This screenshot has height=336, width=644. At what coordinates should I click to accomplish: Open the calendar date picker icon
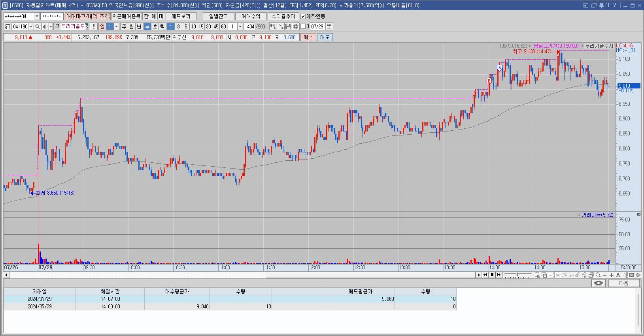[x=329, y=26]
